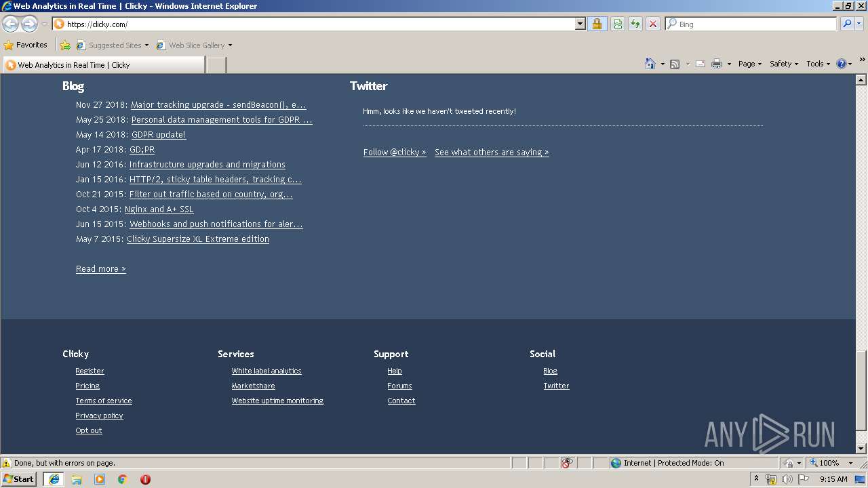Viewport: 868px width, 488px height.
Task: Click the Compatibility View icon
Action: click(618, 24)
